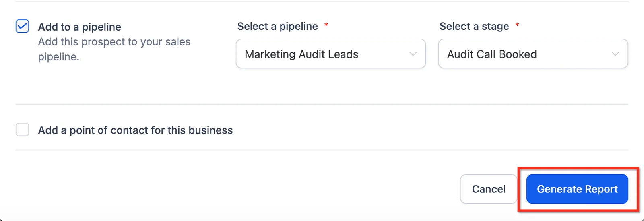Select the 'Marketing Audit Leads' text value

301,54
